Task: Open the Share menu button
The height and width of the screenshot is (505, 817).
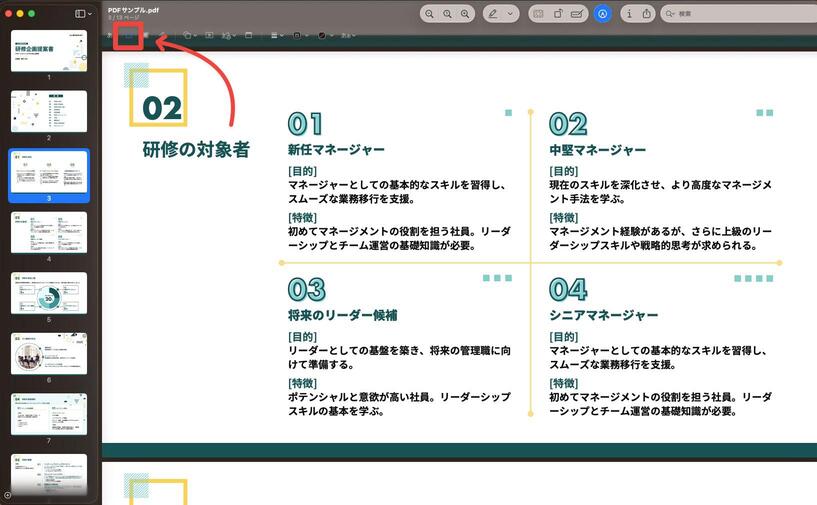Action: [x=647, y=14]
